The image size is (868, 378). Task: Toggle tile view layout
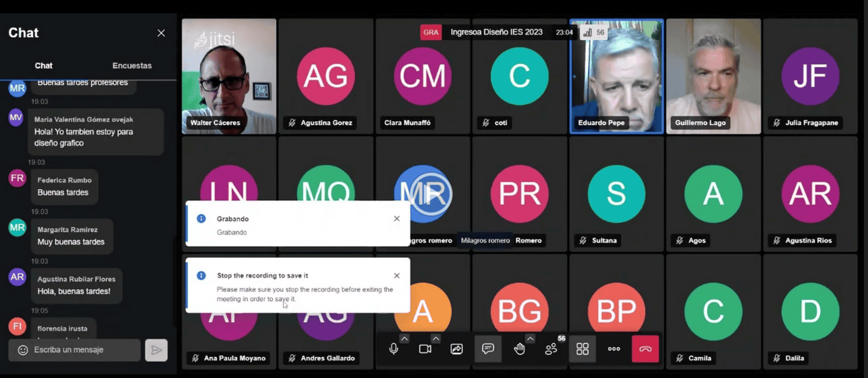point(582,349)
